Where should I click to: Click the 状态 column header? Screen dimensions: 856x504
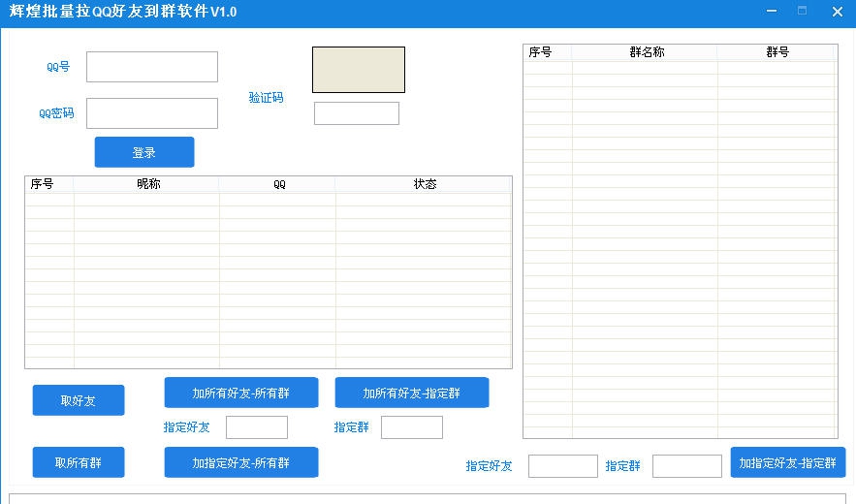(424, 184)
